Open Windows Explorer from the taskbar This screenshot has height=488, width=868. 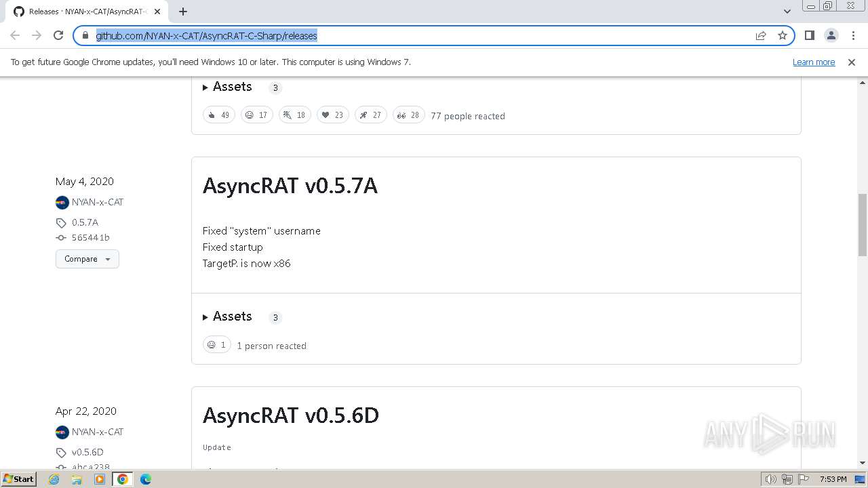[77, 479]
